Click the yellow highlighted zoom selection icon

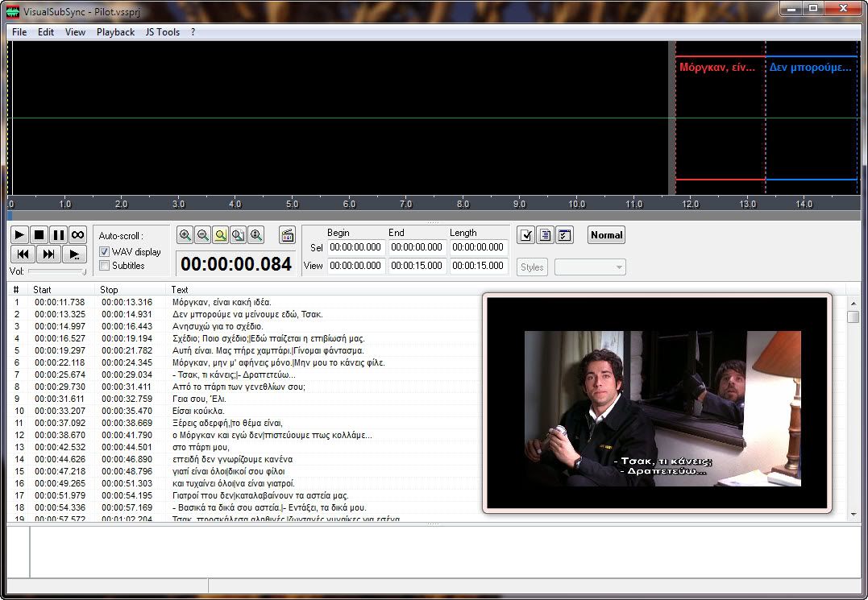(221, 235)
